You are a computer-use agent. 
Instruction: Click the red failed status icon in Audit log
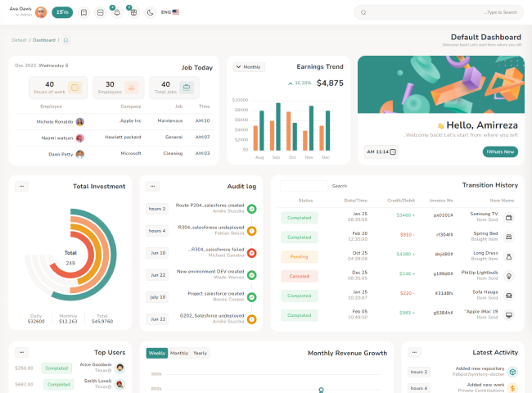pyautogui.click(x=251, y=253)
